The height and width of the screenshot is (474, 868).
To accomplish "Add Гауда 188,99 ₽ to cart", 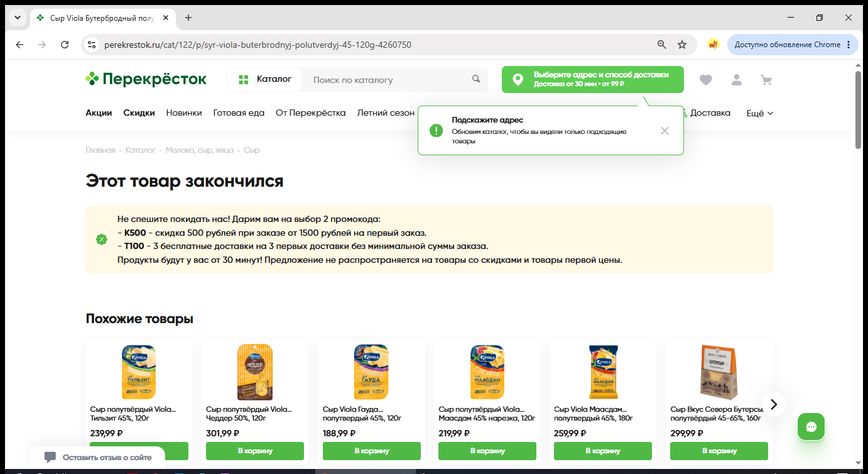I will tap(371, 451).
